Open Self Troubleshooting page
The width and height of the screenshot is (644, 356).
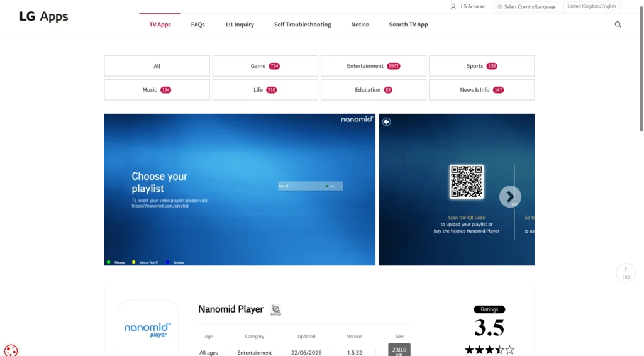pyautogui.click(x=303, y=25)
